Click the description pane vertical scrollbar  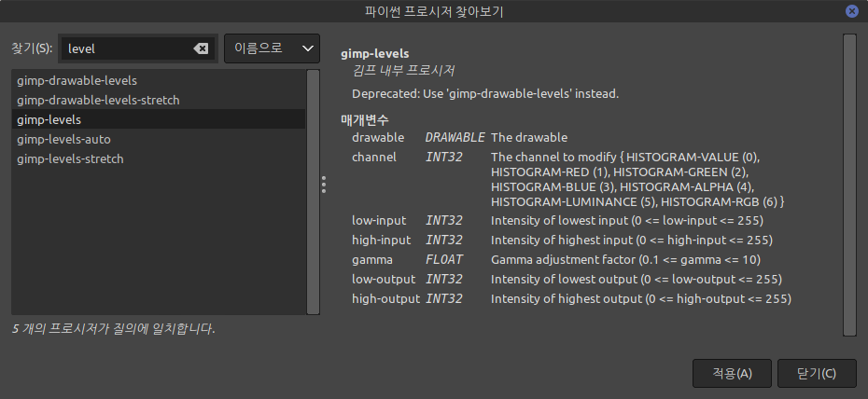pyautogui.click(x=849, y=185)
